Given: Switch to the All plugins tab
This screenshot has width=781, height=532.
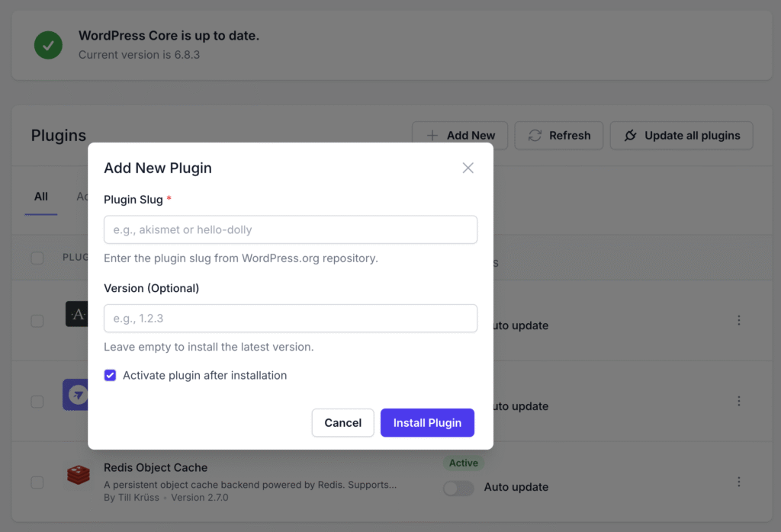Looking at the screenshot, I should pos(41,197).
